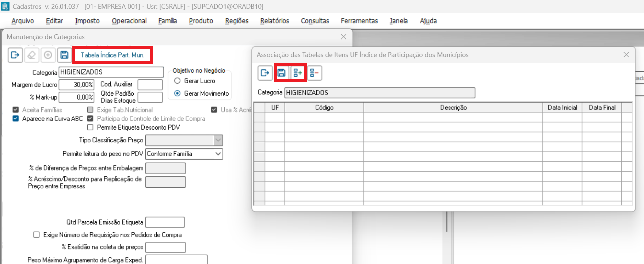Click the Tabela Índice Part. Mun. button

coord(113,55)
